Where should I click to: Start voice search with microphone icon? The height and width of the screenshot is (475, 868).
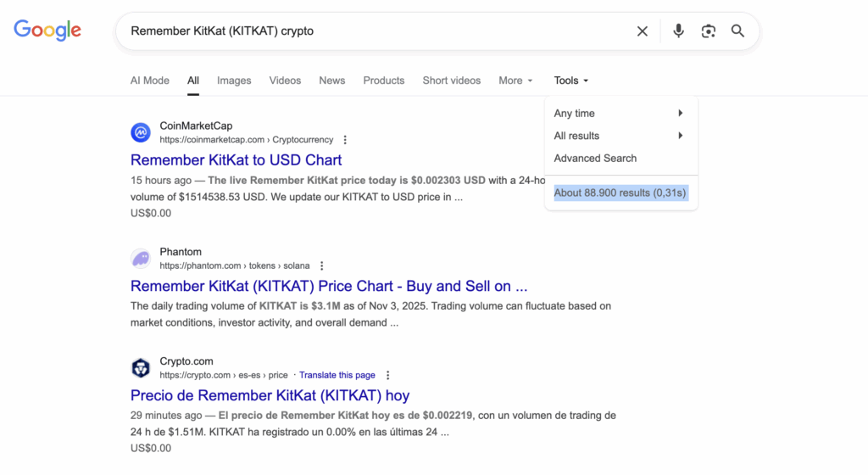678,31
